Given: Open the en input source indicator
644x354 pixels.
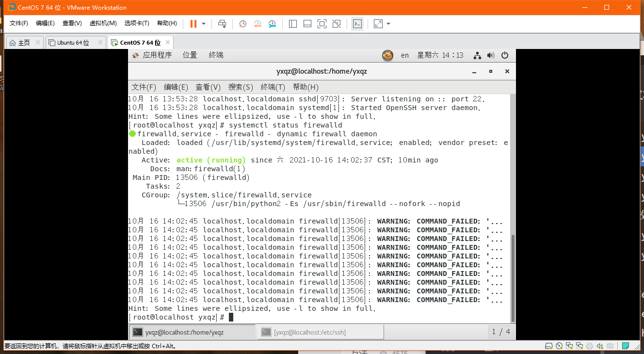Looking at the screenshot, I should (x=405, y=55).
